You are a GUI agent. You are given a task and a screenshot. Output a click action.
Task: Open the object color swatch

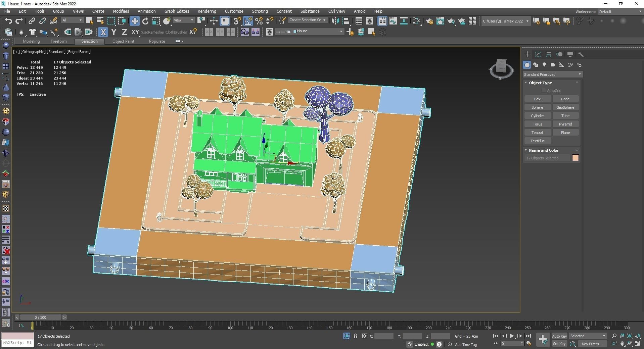coord(575,158)
